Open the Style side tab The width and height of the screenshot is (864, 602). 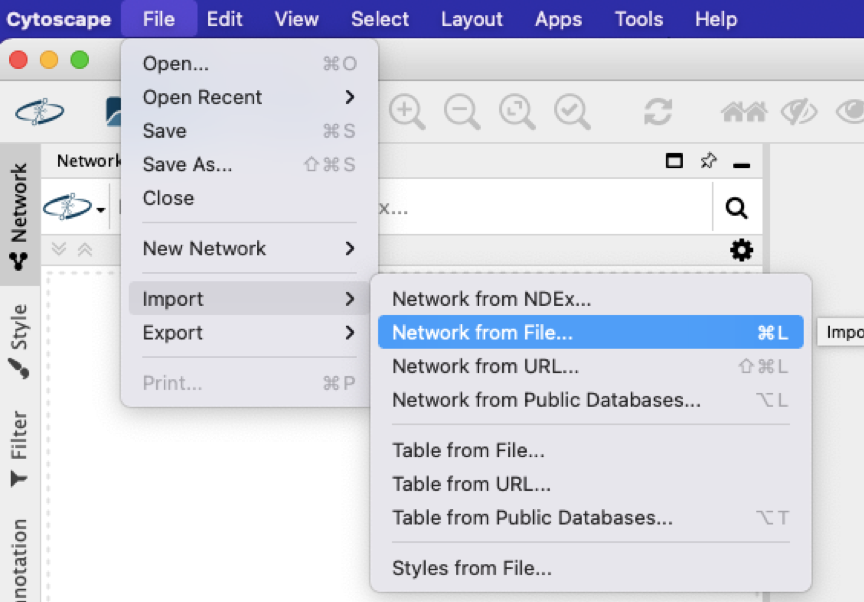point(19,340)
